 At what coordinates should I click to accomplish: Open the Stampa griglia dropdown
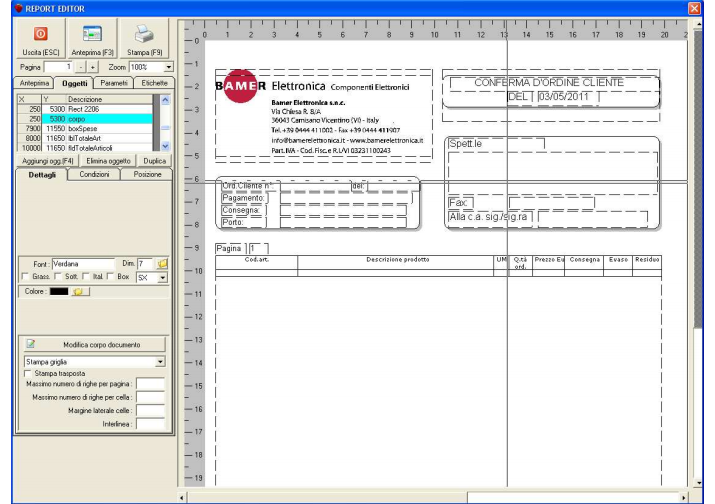point(160,362)
